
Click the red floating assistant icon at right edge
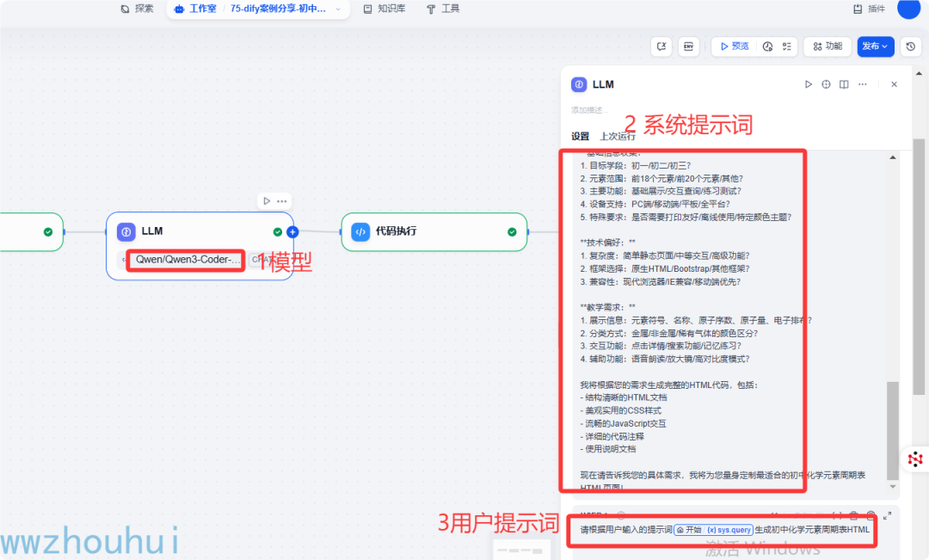(915, 459)
